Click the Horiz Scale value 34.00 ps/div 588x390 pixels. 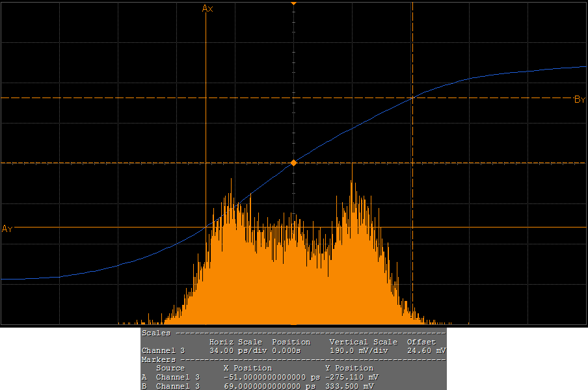pos(235,350)
